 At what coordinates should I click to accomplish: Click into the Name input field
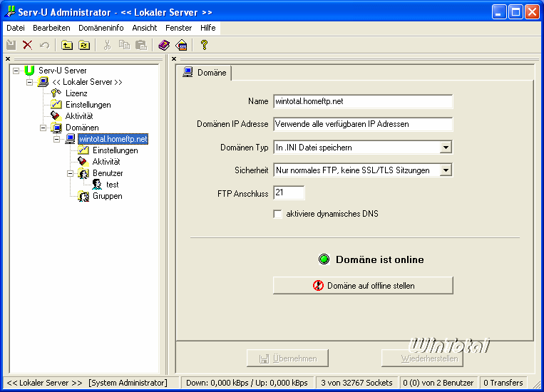363,101
